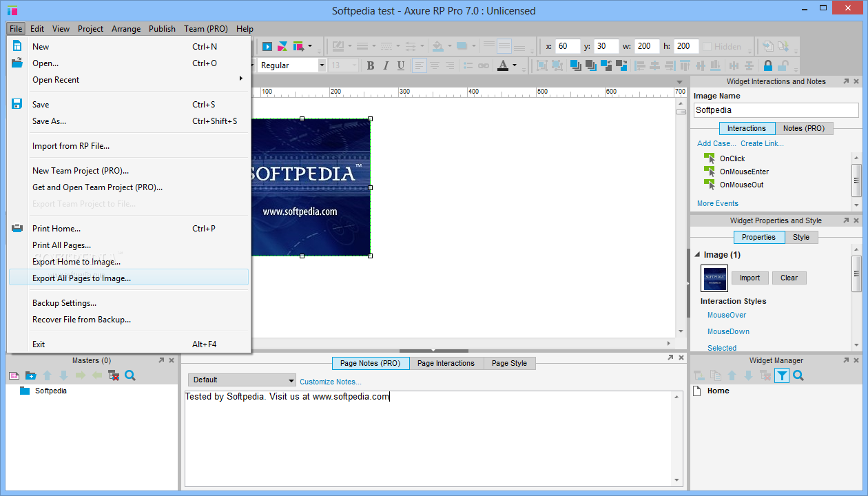The image size is (868, 496).
Task: Toggle Underline text formatting
Action: (x=400, y=65)
